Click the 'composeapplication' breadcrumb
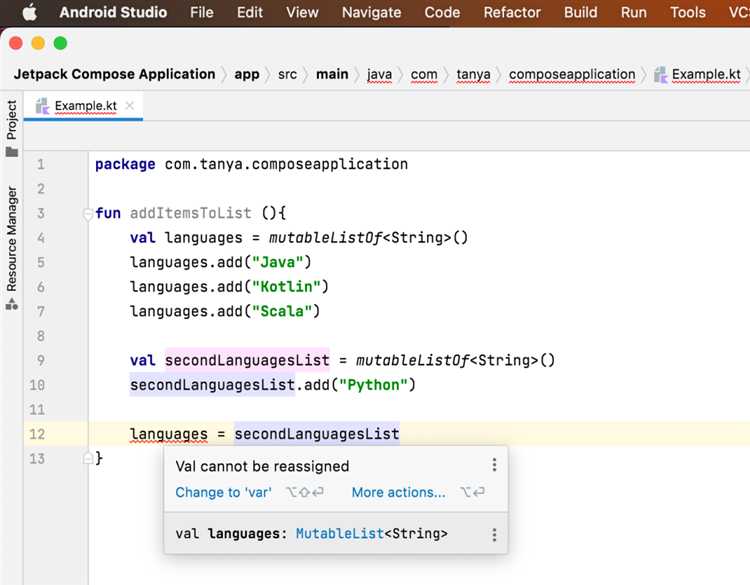This screenshot has width=750, height=585. (x=572, y=74)
